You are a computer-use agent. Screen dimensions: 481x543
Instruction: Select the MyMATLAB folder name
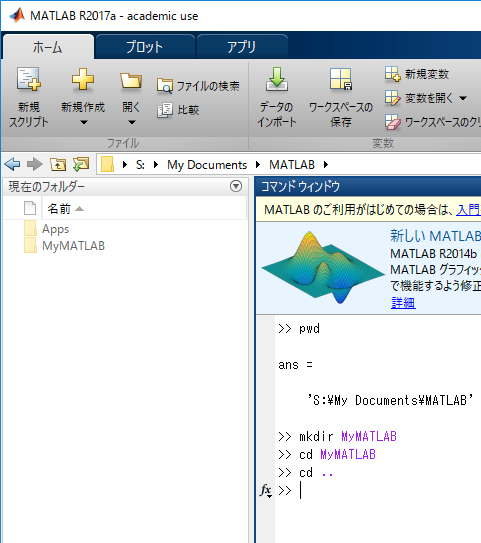coord(73,246)
